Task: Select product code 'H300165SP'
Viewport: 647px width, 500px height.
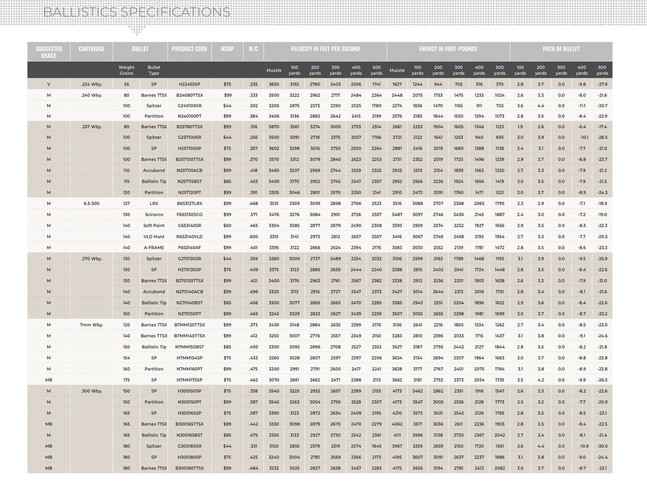Action: [x=189, y=413]
